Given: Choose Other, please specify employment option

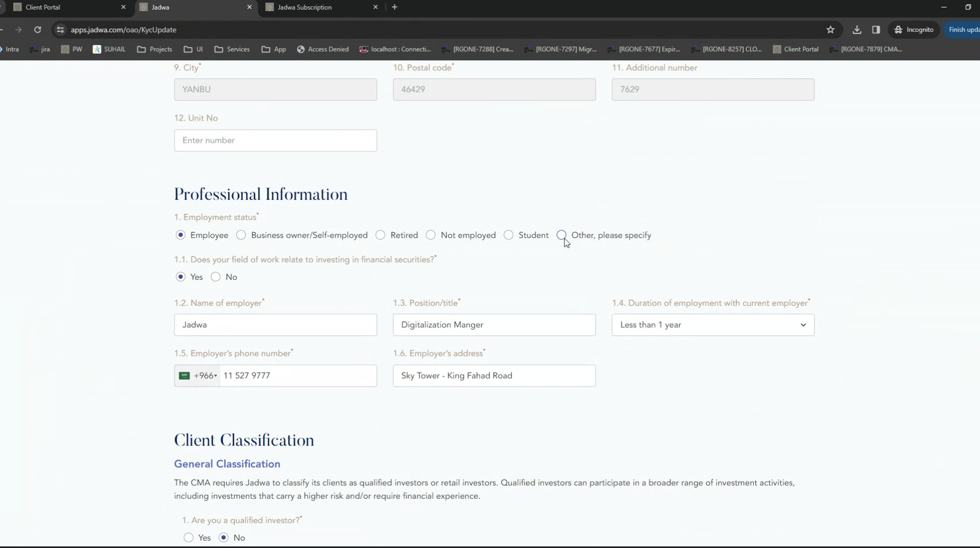Looking at the screenshot, I should tap(561, 235).
